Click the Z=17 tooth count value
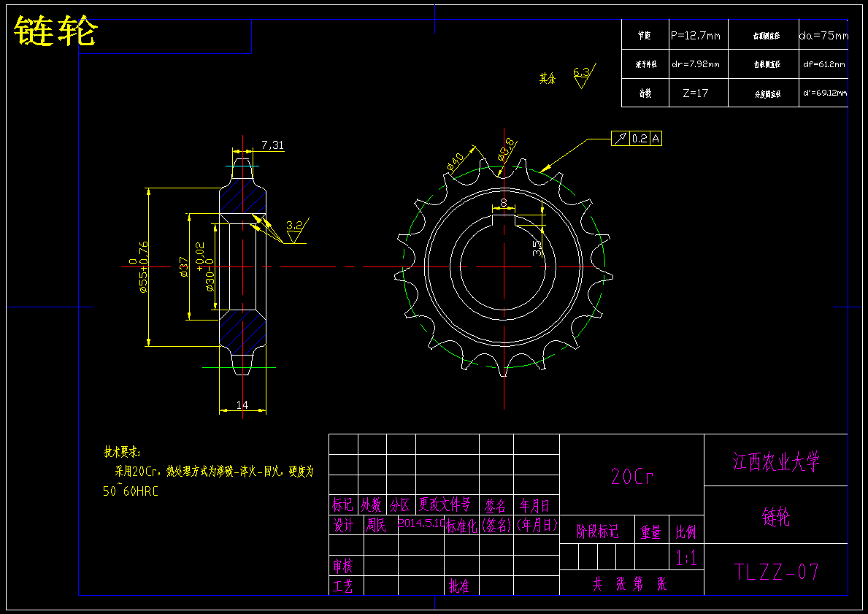The height and width of the screenshot is (614, 868). point(695,93)
